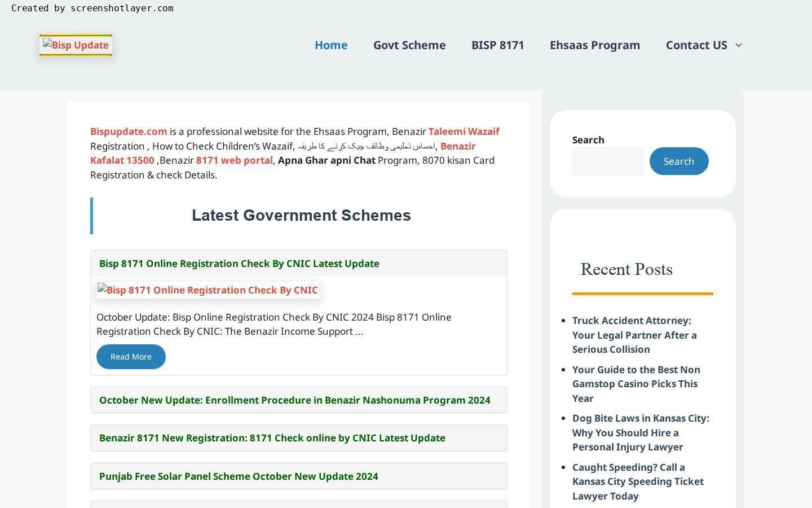Open the Contact US menu item

pyautogui.click(x=696, y=45)
